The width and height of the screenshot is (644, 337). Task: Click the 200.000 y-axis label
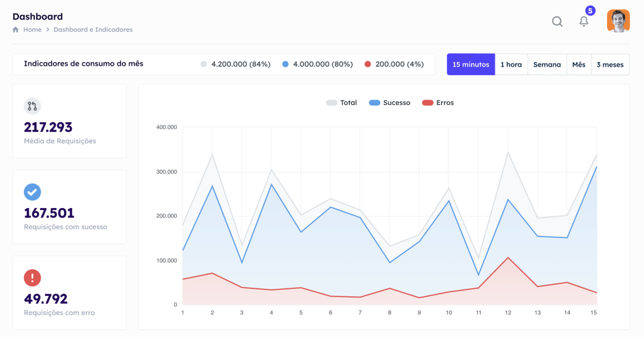[167, 216]
